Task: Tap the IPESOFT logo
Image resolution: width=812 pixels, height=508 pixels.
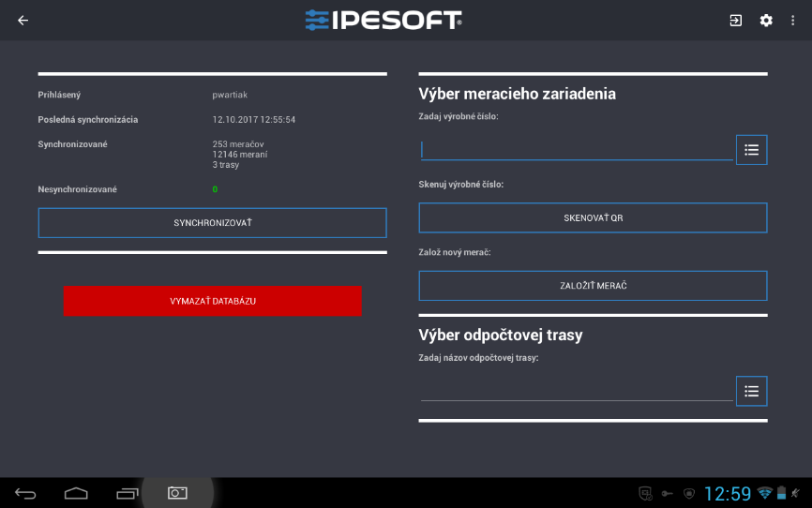Action: point(383,21)
